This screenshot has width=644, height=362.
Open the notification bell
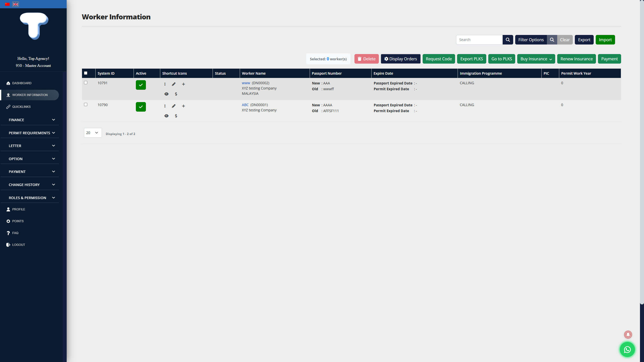point(628,334)
